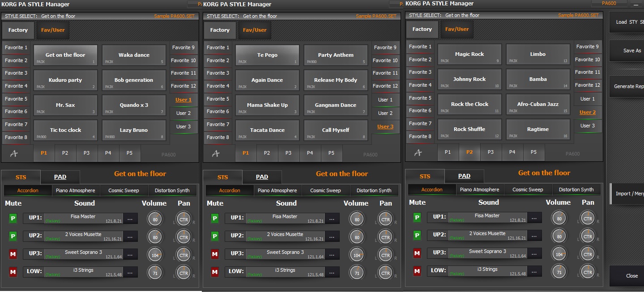Mute UP1 sound in the left window
This screenshot has height=295, width=644.
[13, 219]
